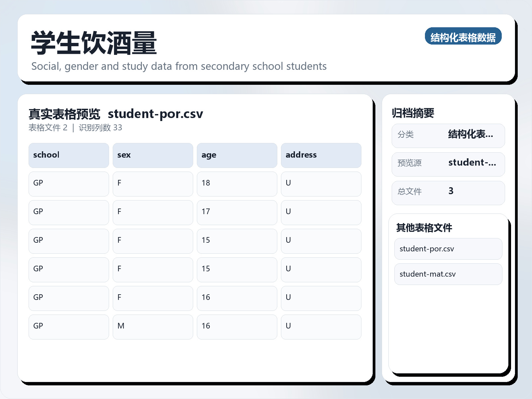Screen dimensions: 532x399
Task: Open the student-por.csv file entry
Action: (448, 248)
